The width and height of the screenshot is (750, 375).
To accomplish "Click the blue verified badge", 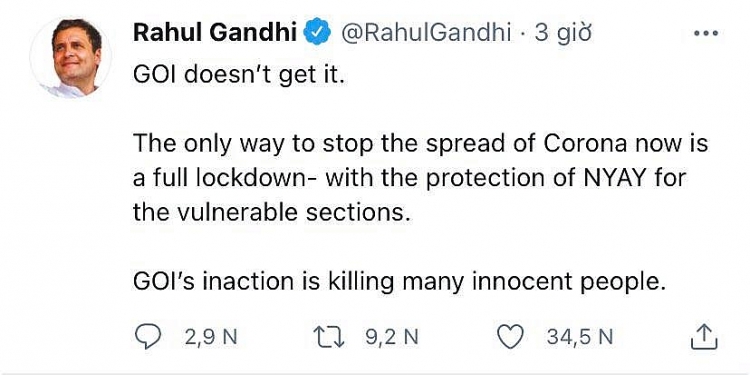I will [318, 34].
